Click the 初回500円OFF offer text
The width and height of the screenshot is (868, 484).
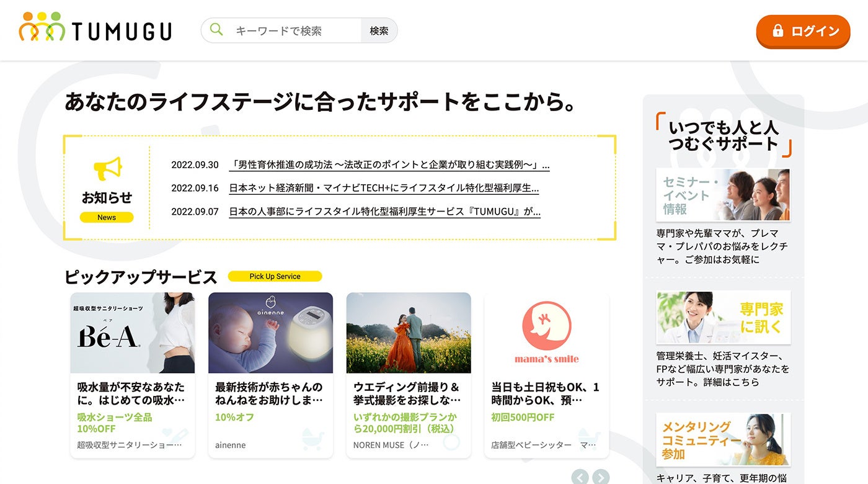click(523, 417)
